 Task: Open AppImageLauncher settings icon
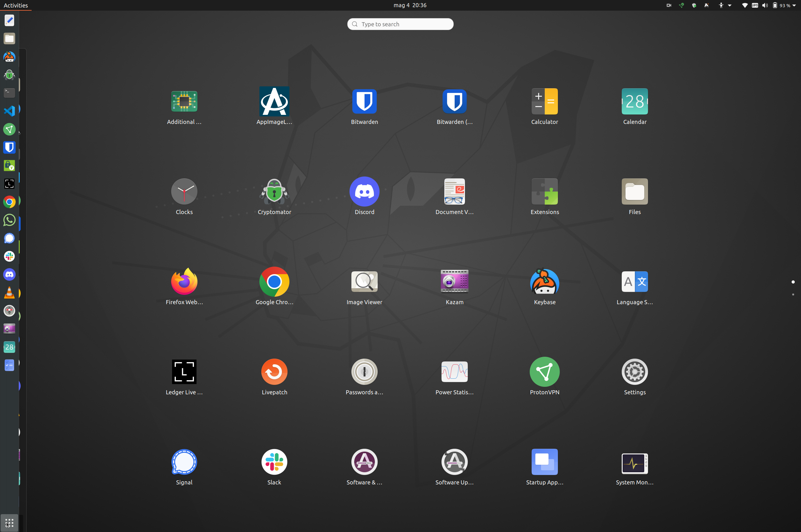(x=274, y=102)
